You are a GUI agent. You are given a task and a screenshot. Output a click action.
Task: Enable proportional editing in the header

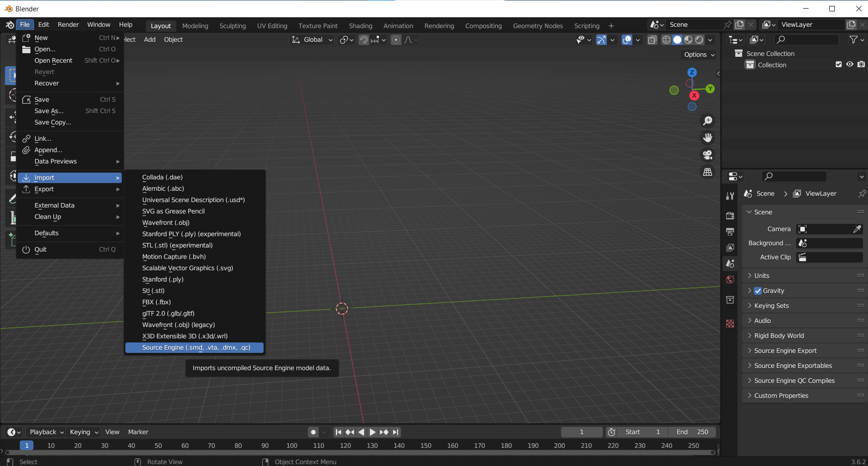(396, 40)
